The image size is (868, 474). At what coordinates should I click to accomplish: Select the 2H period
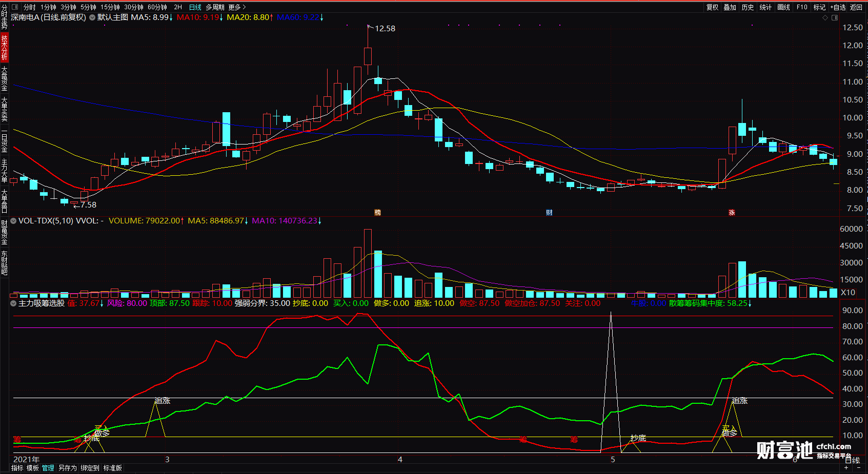point(178,7)
